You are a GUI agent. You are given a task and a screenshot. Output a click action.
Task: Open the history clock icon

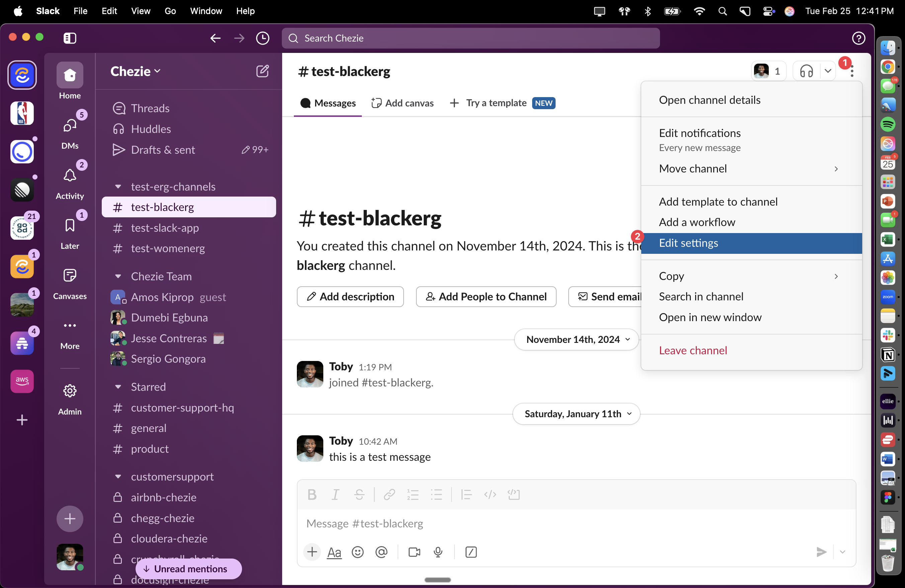click(x=262, y=38)
